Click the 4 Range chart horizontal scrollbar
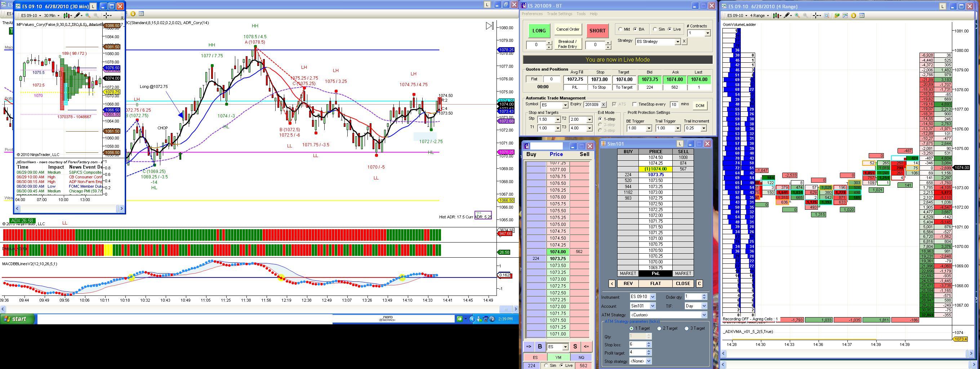980x369 pixels. [x=848, y=354]
